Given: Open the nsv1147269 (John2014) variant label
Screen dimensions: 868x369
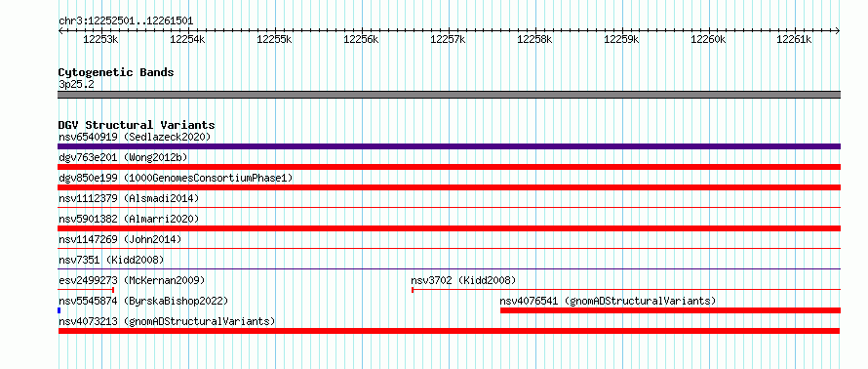Looking at the screenshot, I should click(120, 239).
